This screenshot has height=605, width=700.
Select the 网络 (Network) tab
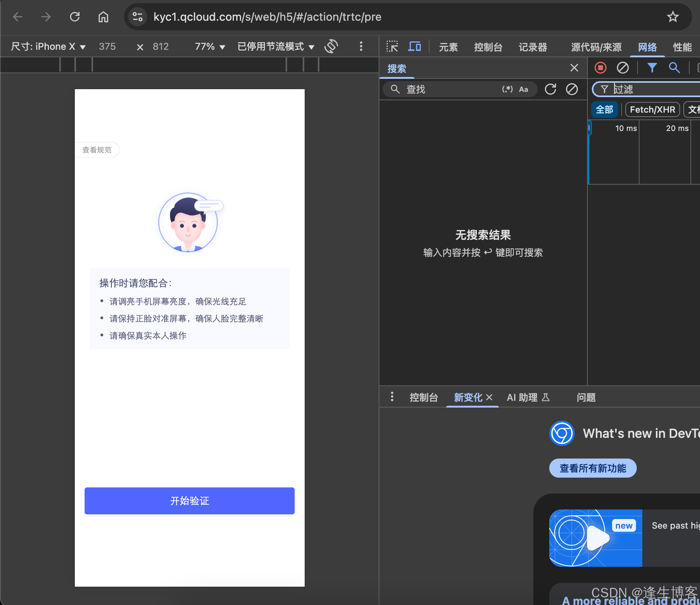click(x=647, y=47)
